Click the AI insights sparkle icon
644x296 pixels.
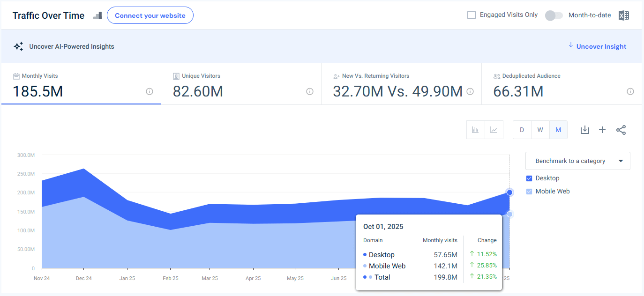click(18, 46)
